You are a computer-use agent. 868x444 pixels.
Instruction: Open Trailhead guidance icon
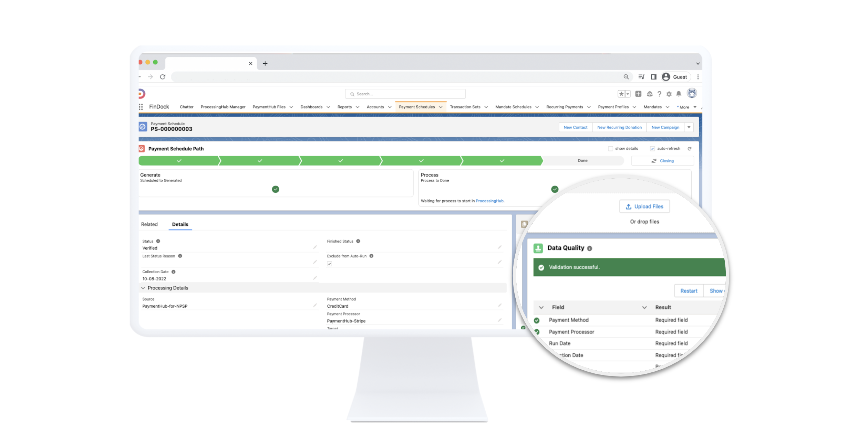[x=649, y=94]
